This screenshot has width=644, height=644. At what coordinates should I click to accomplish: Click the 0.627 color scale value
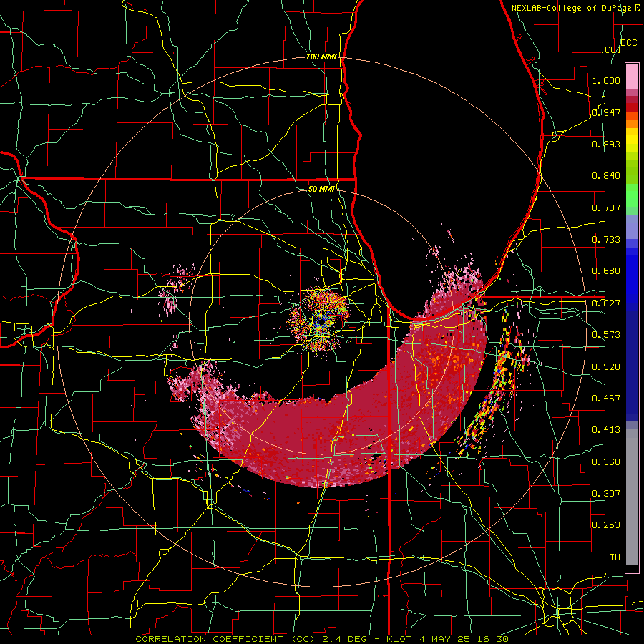[606, 303]
